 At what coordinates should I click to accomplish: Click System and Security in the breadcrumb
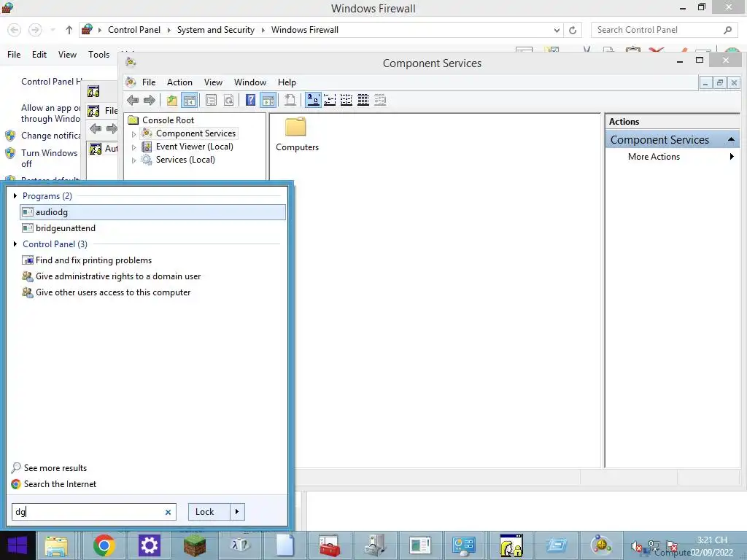tap(215, 29)
